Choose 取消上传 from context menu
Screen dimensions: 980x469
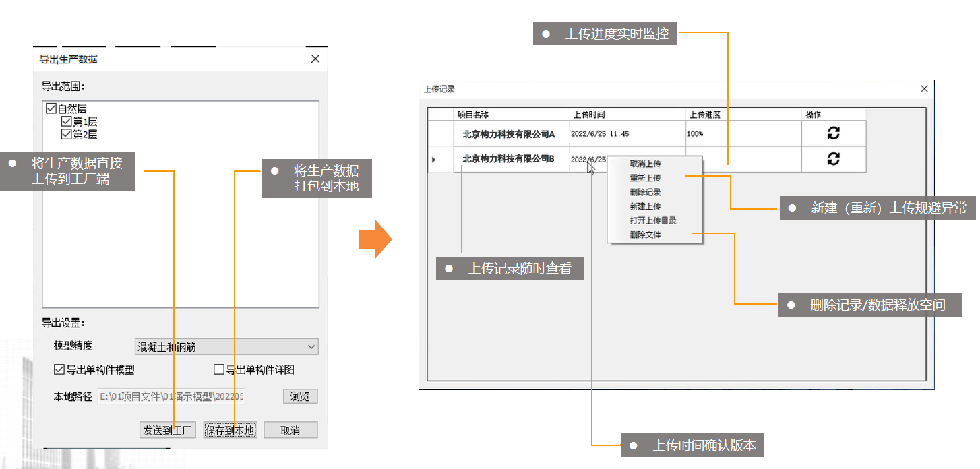pyautogui.click(x=645, y=164)
